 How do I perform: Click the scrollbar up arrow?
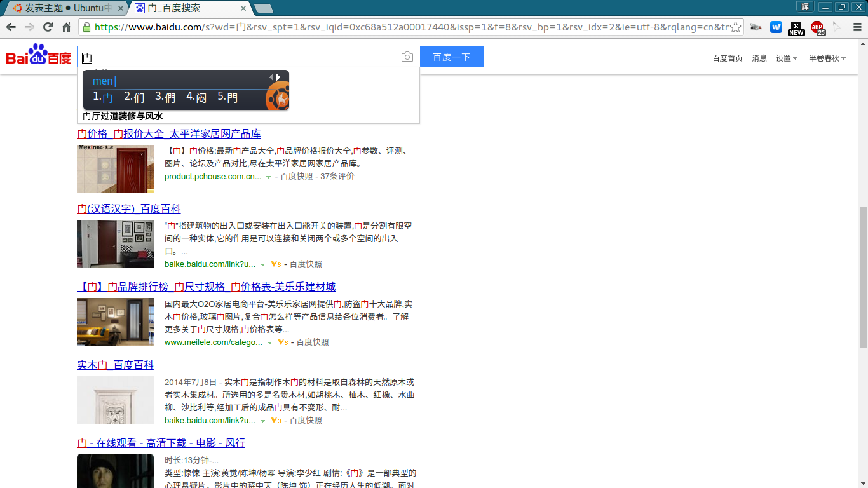pyautogui.click(x=863, y=44)
